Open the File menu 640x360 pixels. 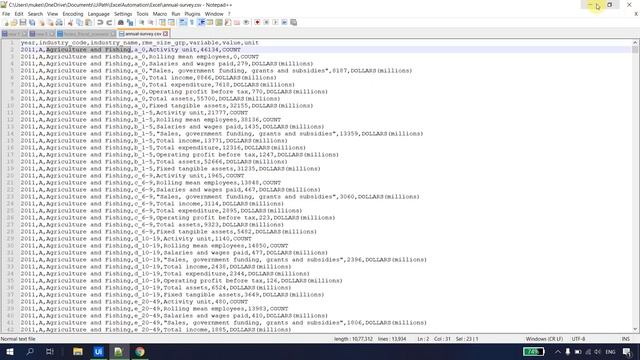click(x=6, y=14)
